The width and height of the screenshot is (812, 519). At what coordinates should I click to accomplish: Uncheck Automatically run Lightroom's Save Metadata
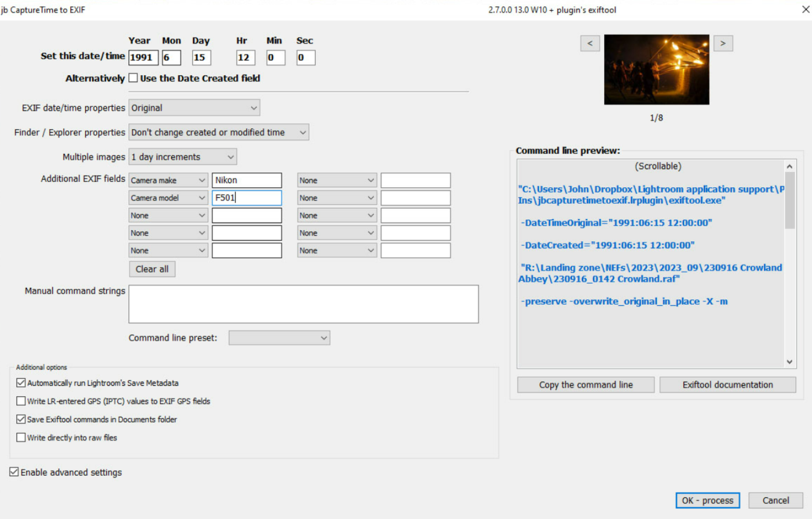21,383
